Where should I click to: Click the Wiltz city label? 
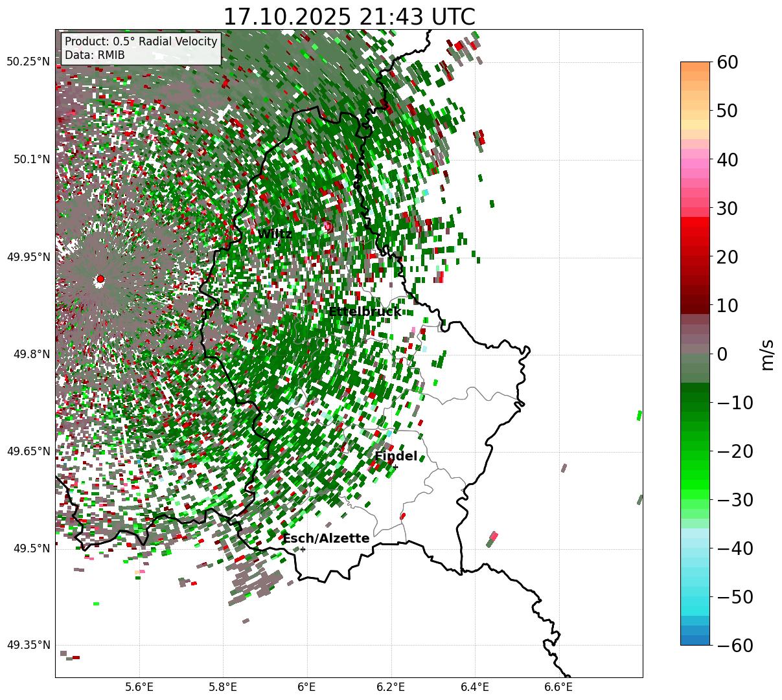point(275,234)
